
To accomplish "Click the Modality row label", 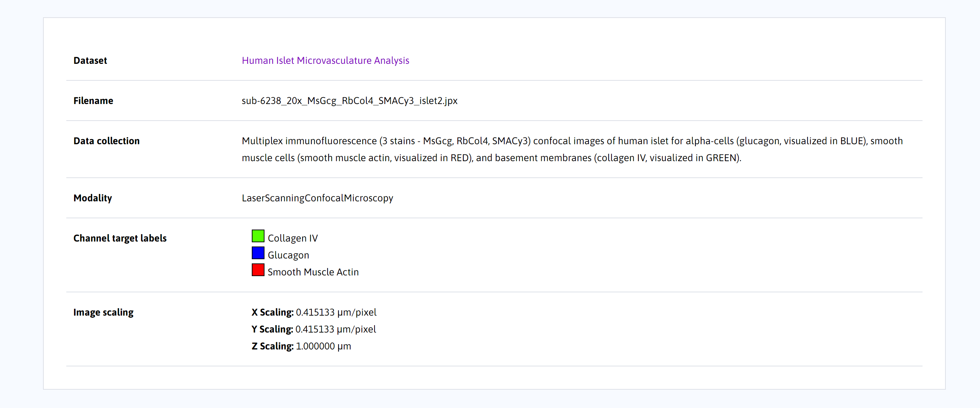I will coord(92,198).
